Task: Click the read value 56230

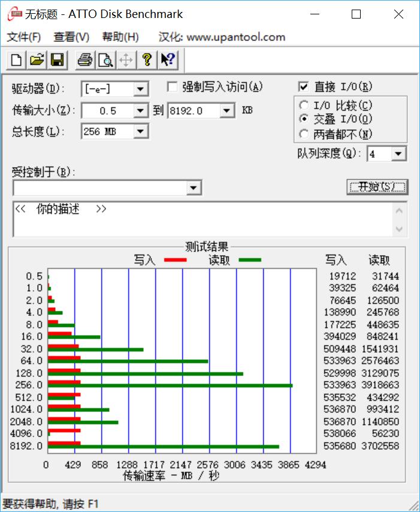Action: [x=385, y=434]
